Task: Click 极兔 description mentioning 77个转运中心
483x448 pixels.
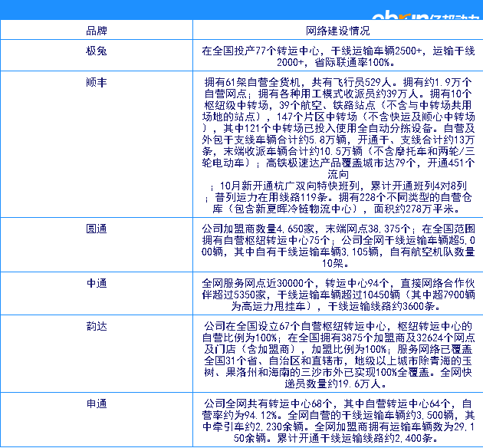Action: (338, 51)
